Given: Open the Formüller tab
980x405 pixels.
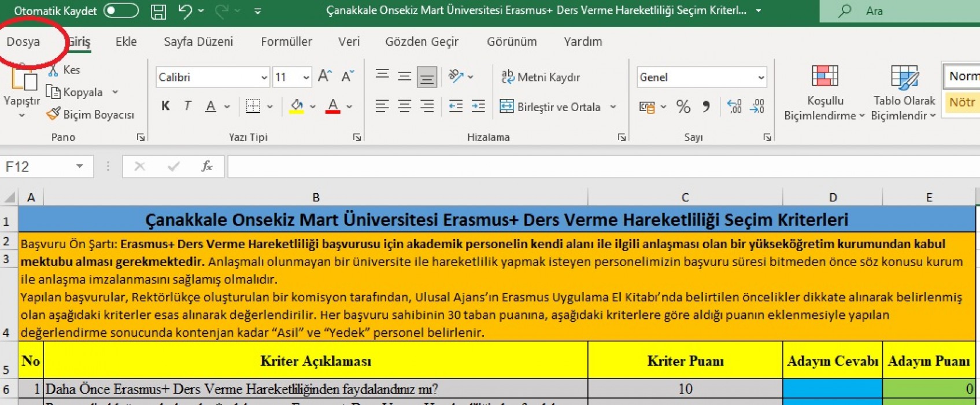Looking at the screenshot, I should point(286,42).
